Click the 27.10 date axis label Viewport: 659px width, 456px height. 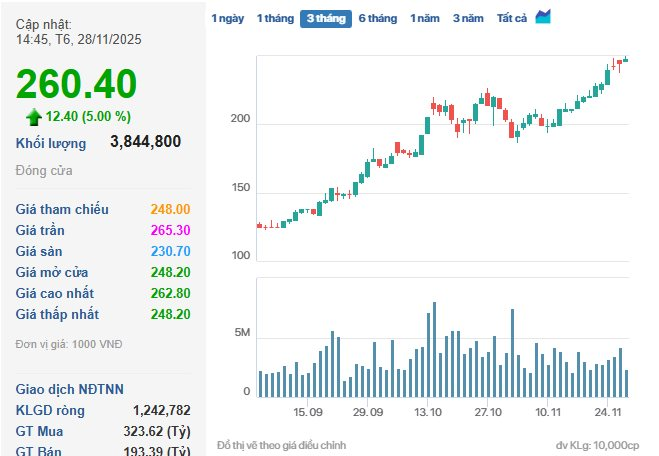[488, 412]
